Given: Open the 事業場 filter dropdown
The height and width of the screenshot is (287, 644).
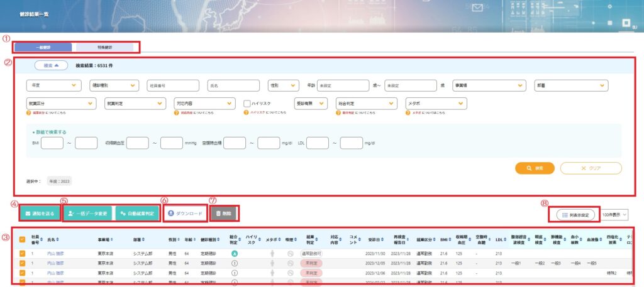Looking at the screenshot, I should pos(489,85).
